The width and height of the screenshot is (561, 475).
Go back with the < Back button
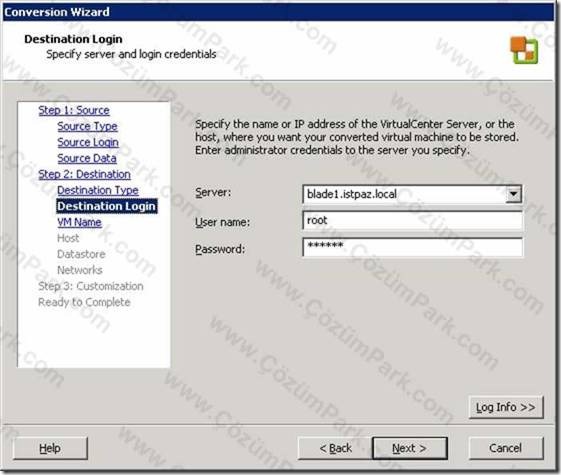335,448
